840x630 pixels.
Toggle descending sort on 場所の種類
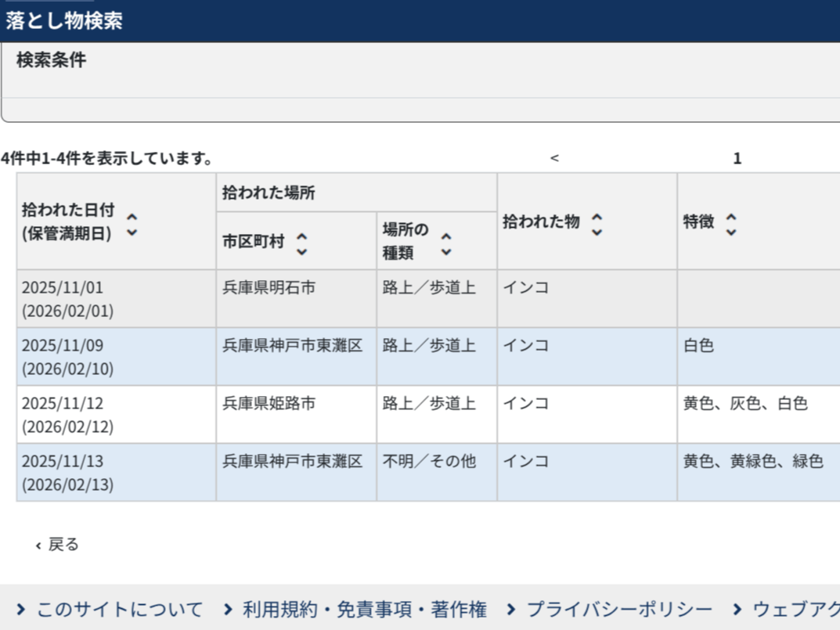click(x=445, y=252)
